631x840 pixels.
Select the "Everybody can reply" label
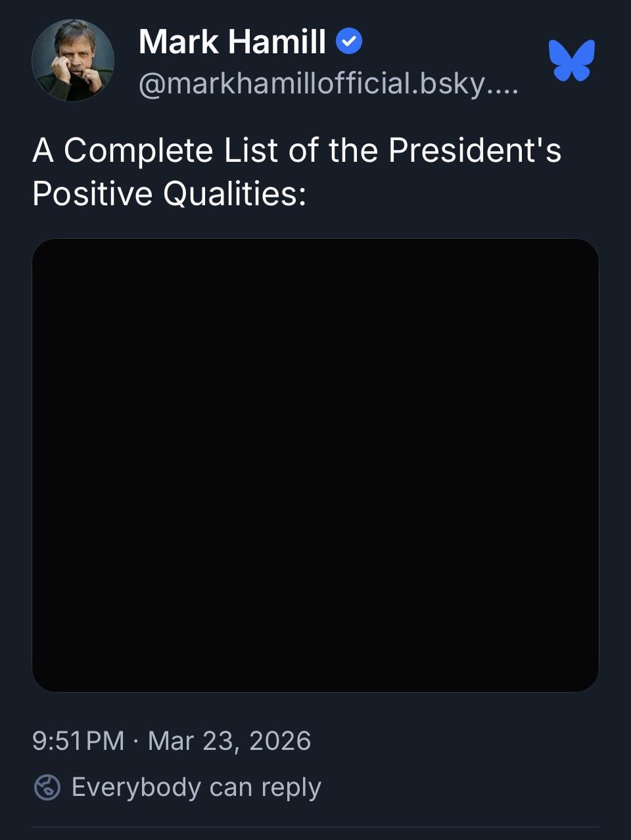[196, 787]
